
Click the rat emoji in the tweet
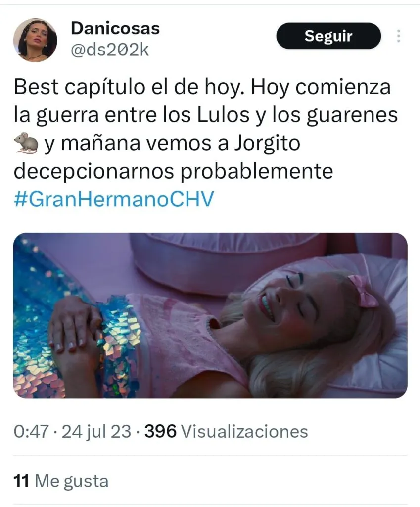[x=26, y=143]
